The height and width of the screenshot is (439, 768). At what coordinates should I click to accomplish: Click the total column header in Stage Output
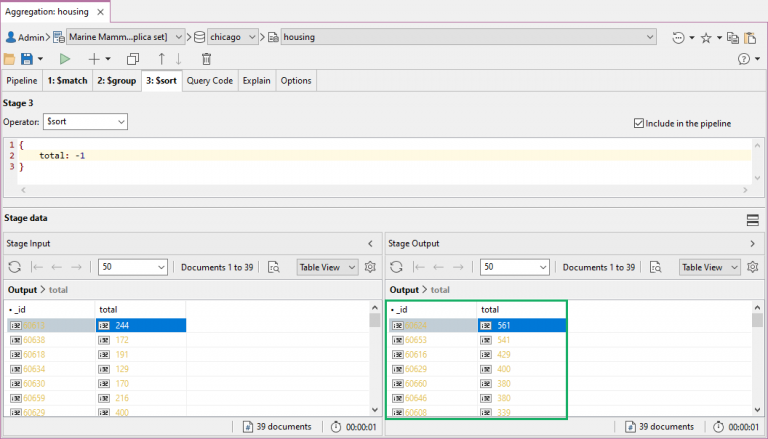490,310
